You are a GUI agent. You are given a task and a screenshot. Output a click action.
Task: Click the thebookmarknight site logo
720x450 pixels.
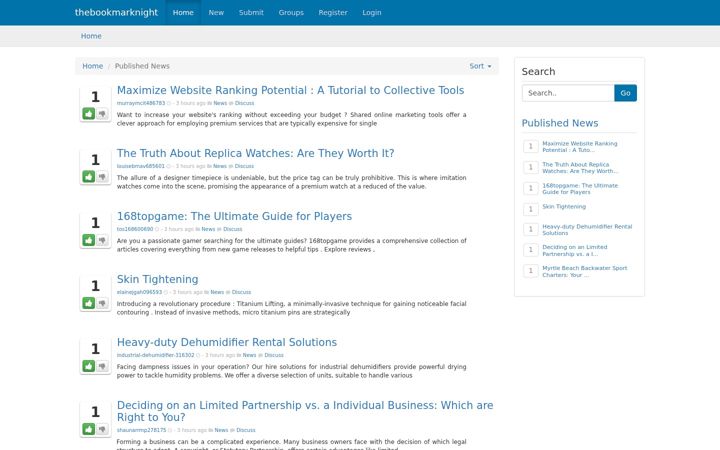click(116, 12)
